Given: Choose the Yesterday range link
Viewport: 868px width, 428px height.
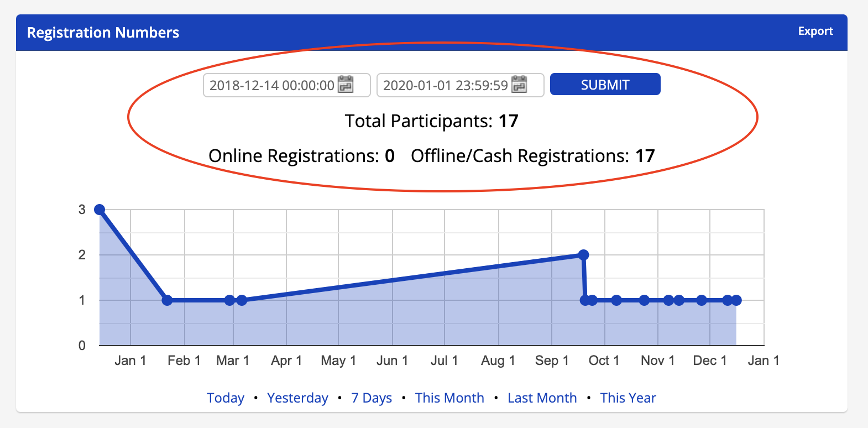Looking at the screenshot, I should point(297,398).
